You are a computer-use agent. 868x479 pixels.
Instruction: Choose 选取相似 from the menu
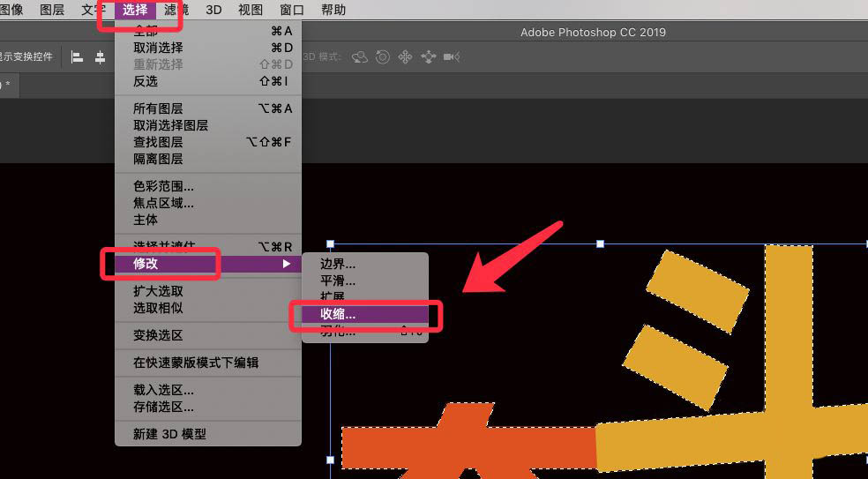208,308
